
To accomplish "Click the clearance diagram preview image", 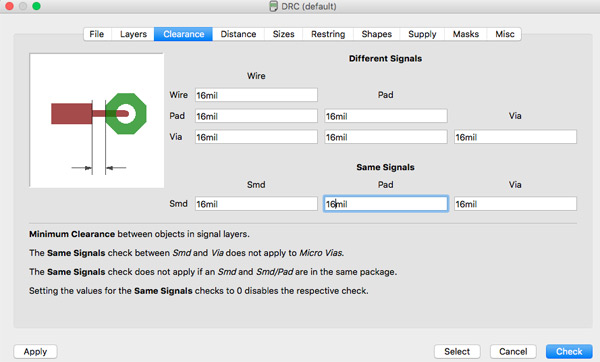I will click(x=97, y=120).
